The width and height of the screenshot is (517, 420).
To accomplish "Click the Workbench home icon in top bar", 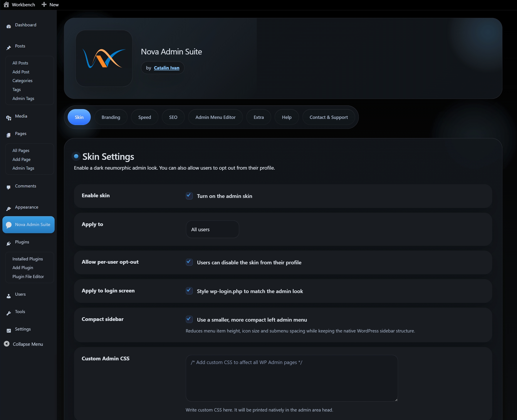I will point(6,4).
